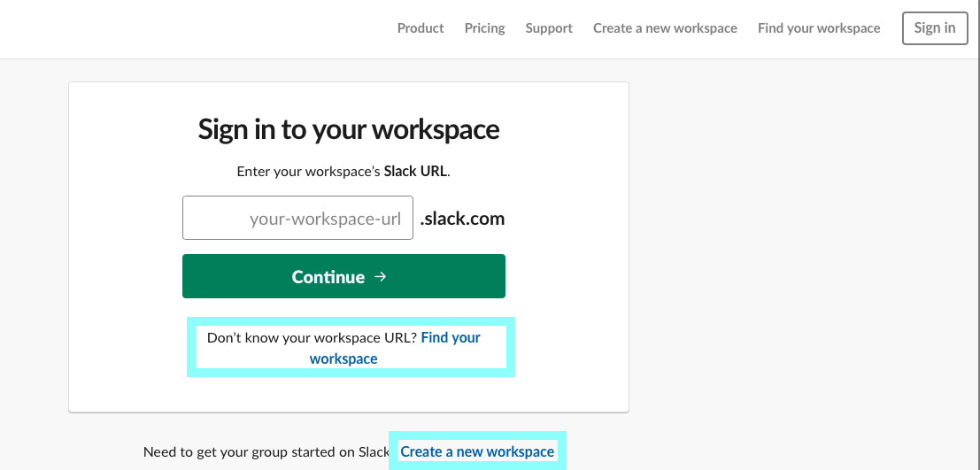The width and height of the screenshot is (980, 470).
Task: Click the Don't know your workspace URL text
Action: [x=312, y=338]
